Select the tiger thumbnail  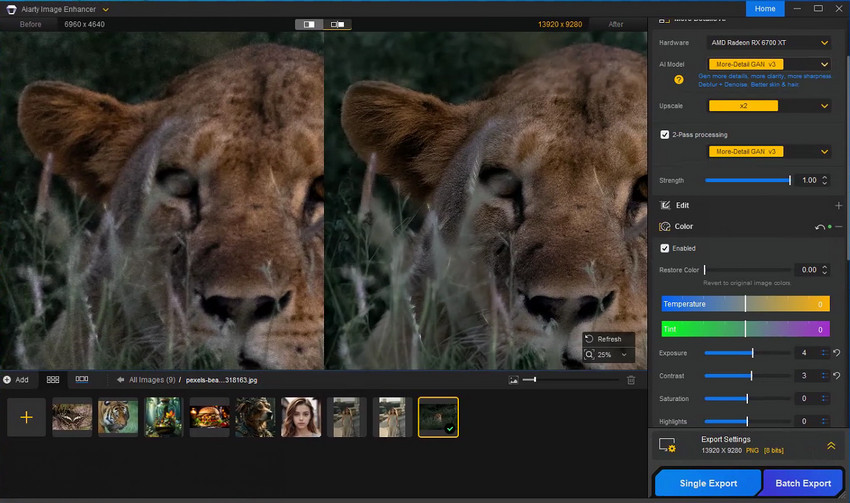118,417
